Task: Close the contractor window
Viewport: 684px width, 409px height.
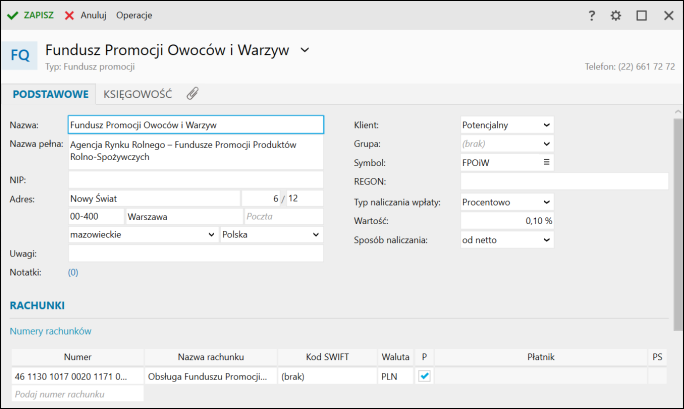Action: click(x=668, y=16)
